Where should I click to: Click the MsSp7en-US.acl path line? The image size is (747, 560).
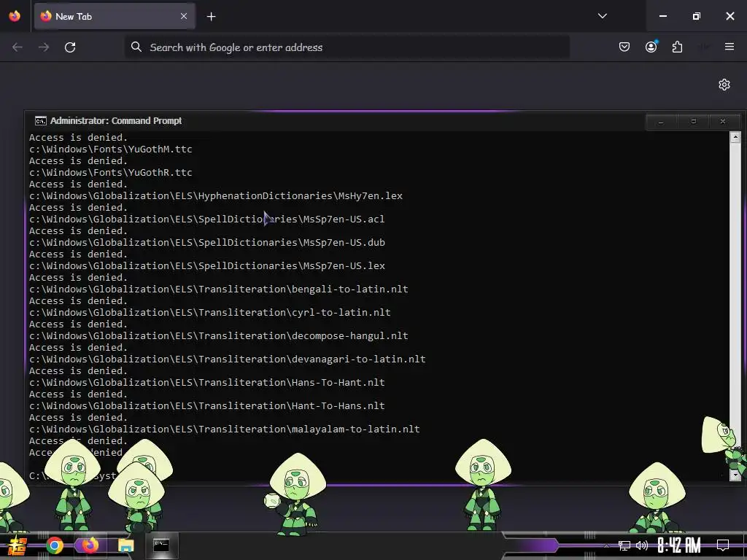point(206,219)
